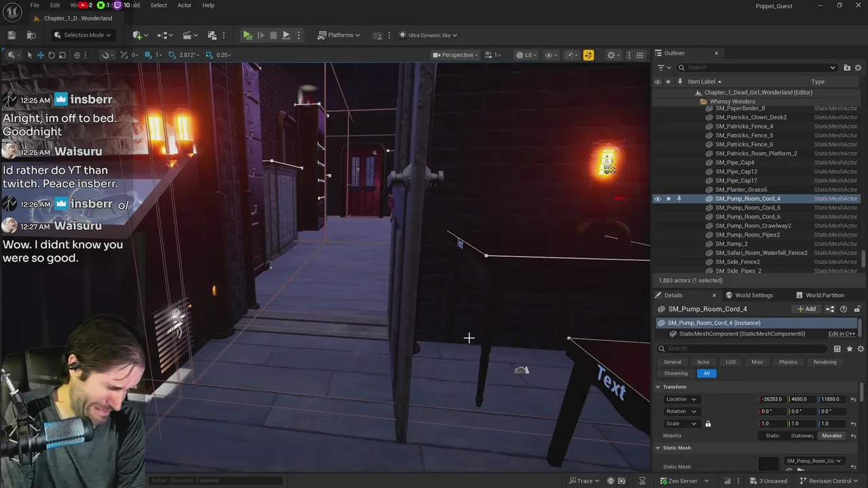Image resolution: width=868 pixels, height=488 pixels.
Task: Click the yellow highlighted viewport toolbar icon
Action: tap(588, 55)
